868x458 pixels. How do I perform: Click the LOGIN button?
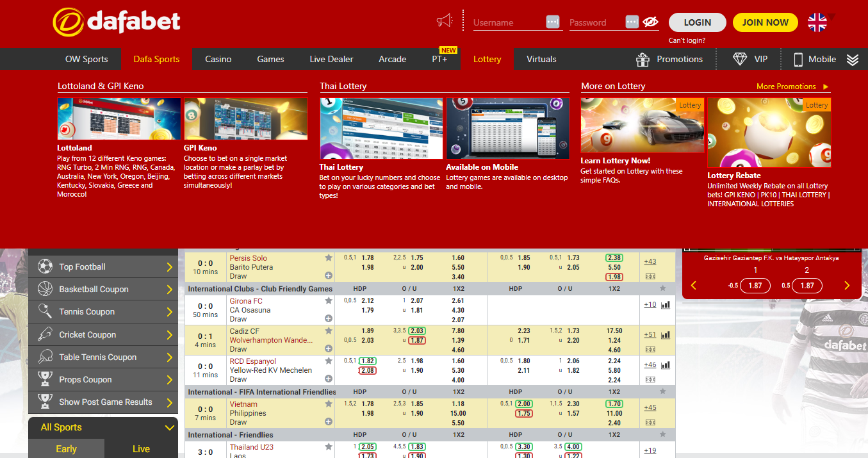click(x=697, y=22)
